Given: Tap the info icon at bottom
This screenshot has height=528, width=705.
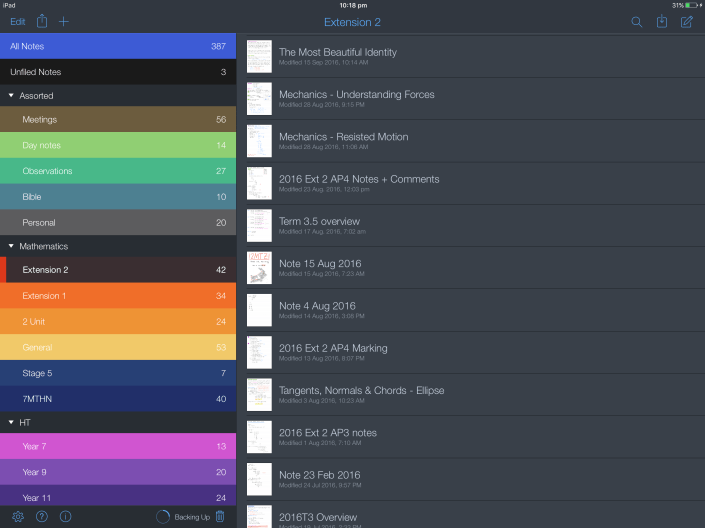Looking at the screenshot, I should [65, 516].
